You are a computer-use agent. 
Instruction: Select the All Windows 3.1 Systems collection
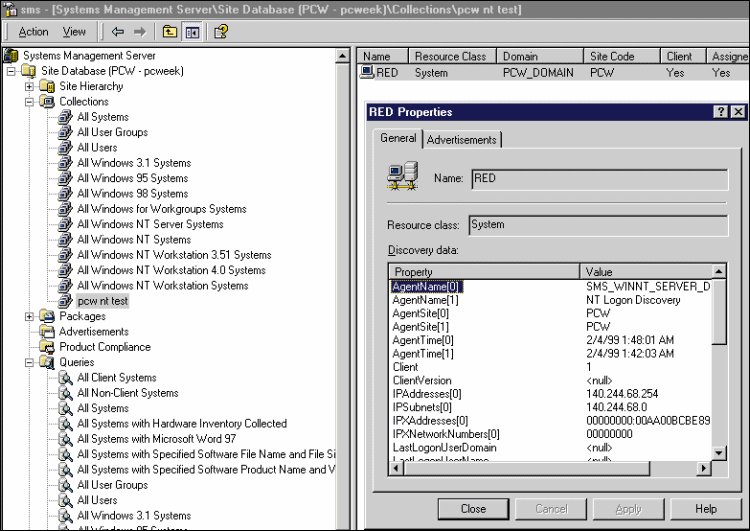(x=134, y=163)
